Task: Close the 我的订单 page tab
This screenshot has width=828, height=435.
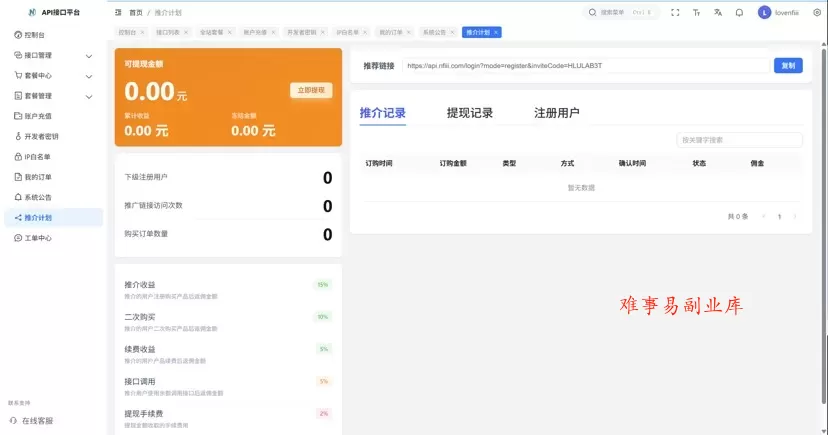Action: (x=408, y=32)
